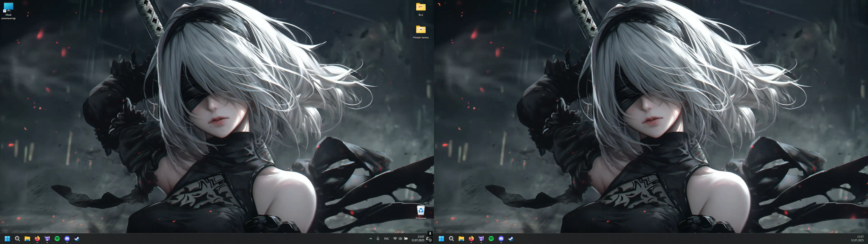This screenshot has width=868, height=244.
Task: Click the microphone icon in the system tray
Action: click(x=378, y=239)
